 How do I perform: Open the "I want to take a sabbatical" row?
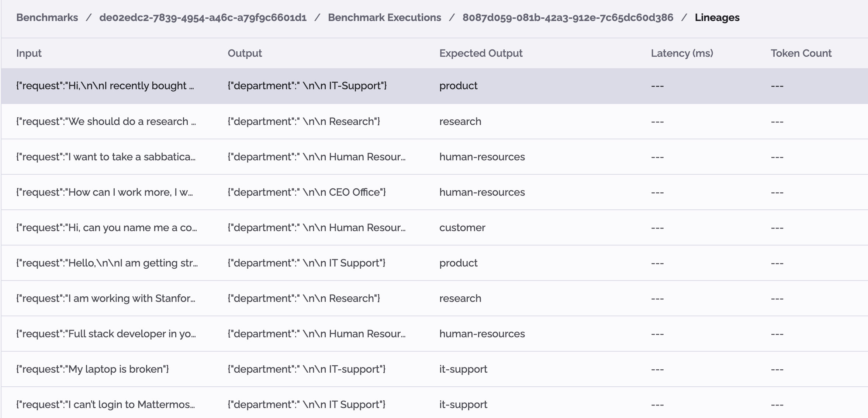click(106, 157)
